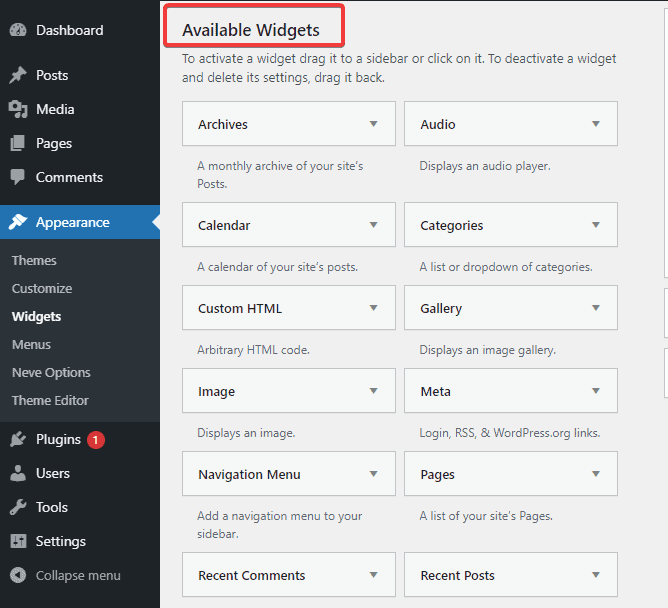
Task: Expand the Custom HTML widget arrow
Action: point(374,308)
